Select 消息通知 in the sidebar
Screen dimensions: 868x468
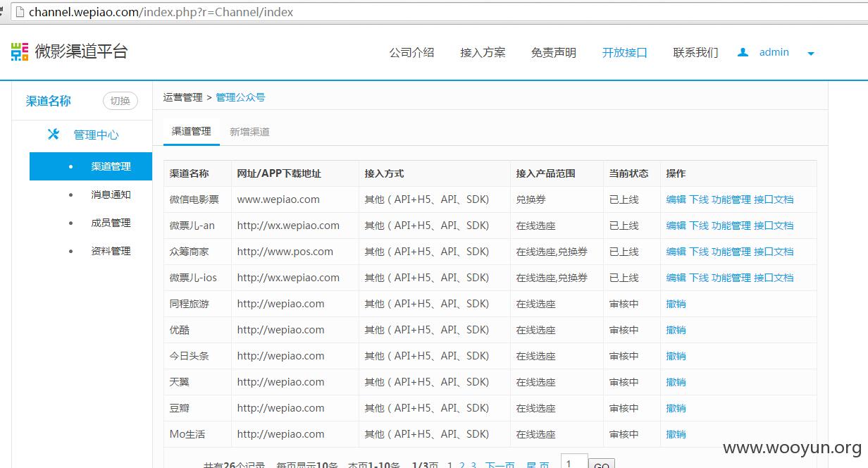point(111,195)
